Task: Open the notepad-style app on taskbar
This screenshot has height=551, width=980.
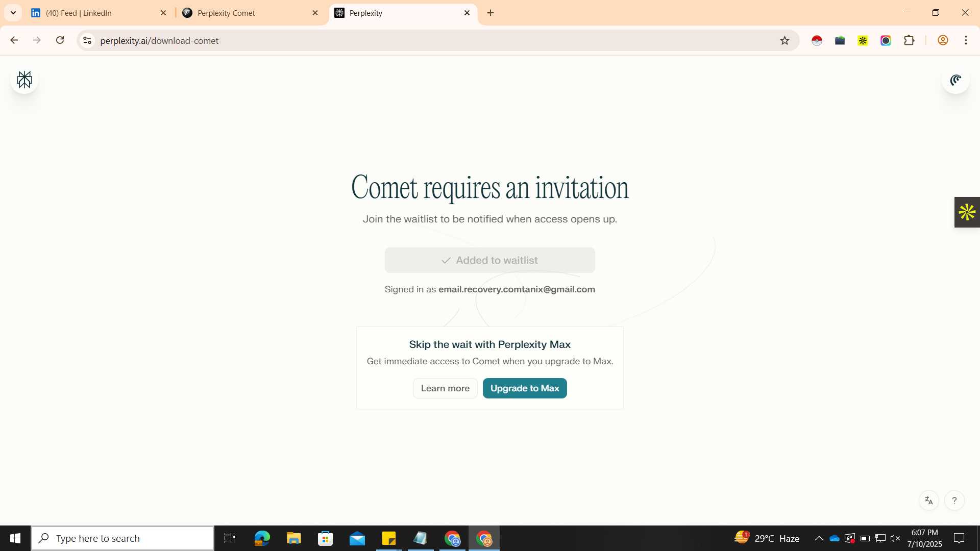Action: tap(421, 538)
